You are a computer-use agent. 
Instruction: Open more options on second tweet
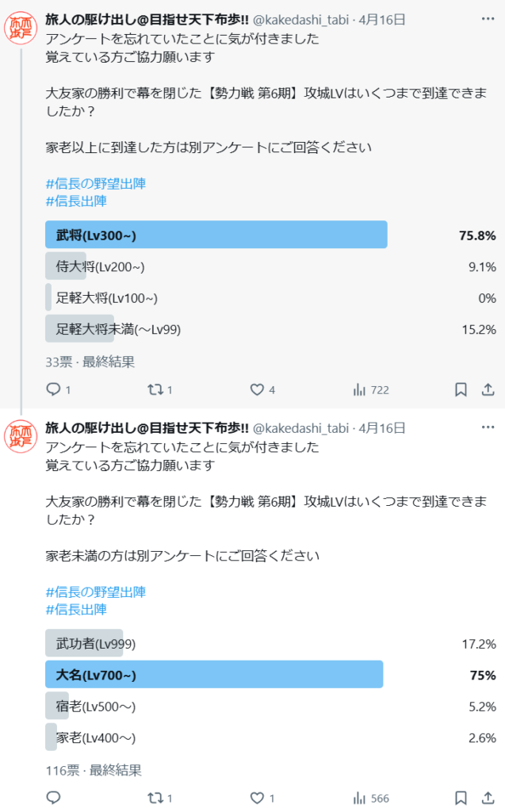pos(488,427)
